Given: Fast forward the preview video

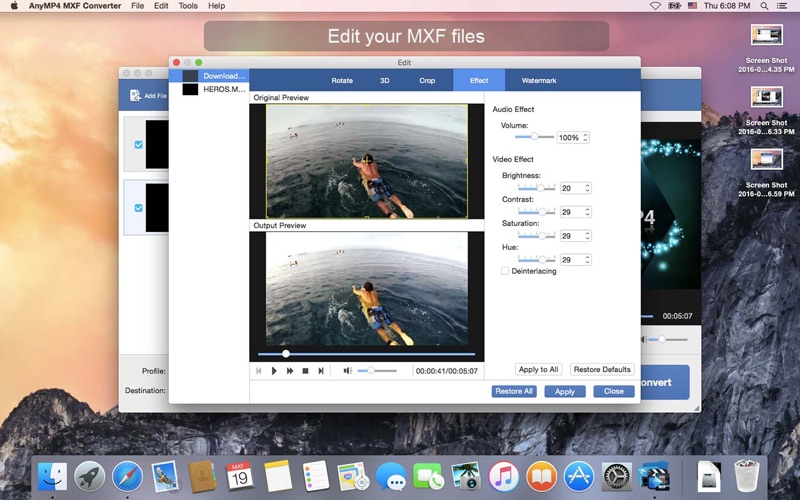Looking at the screenshot, I should tap(290, 371).
